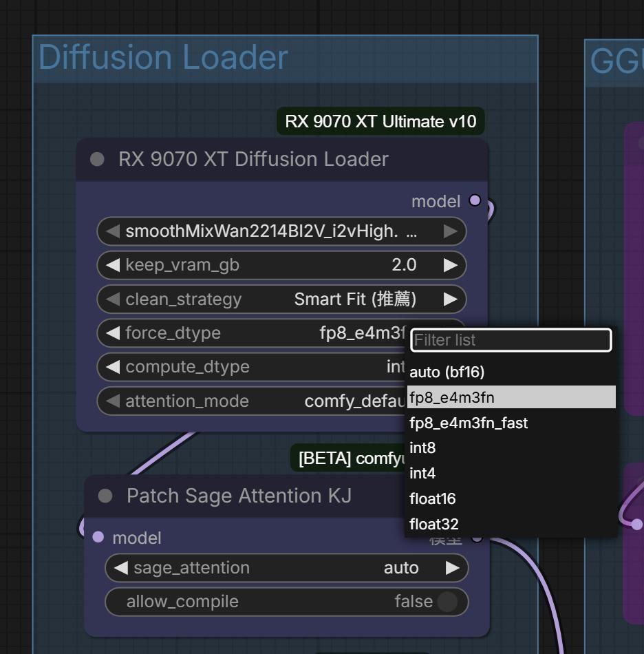Click RX 9070 XT Ultimate v10 badge
Image resolution: width=644 pixels, height=654 pixels.
[380, 121]
